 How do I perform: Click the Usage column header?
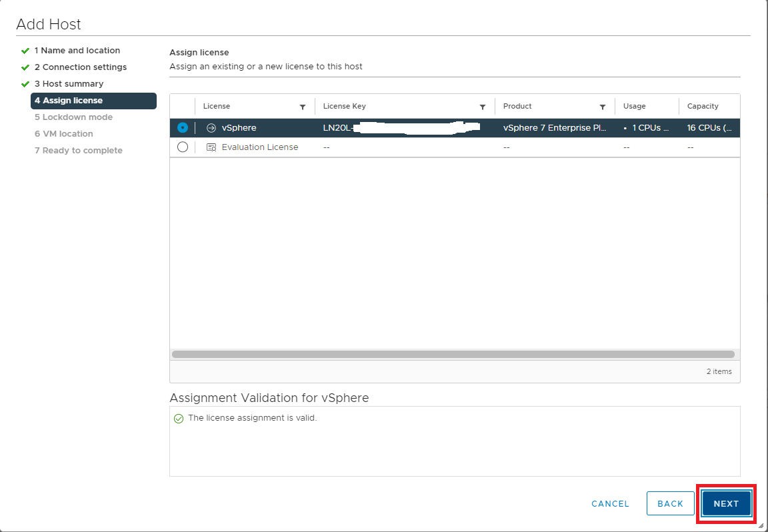coord(635,107)
